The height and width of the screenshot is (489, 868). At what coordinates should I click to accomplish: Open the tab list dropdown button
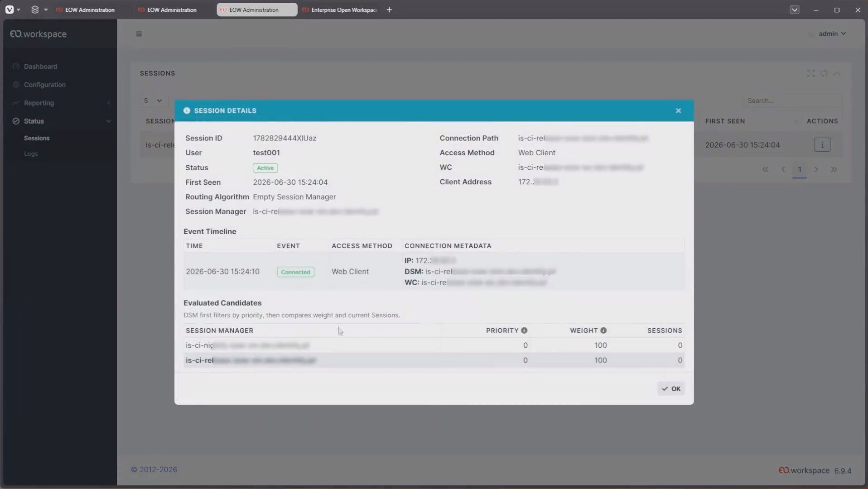coord(794,10)
